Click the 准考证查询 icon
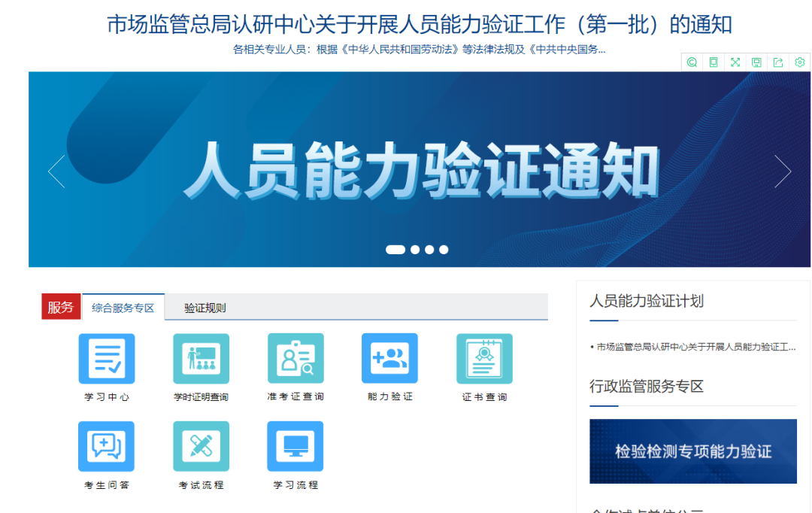This screenshot has width=812, height=513. click(295, 359)
